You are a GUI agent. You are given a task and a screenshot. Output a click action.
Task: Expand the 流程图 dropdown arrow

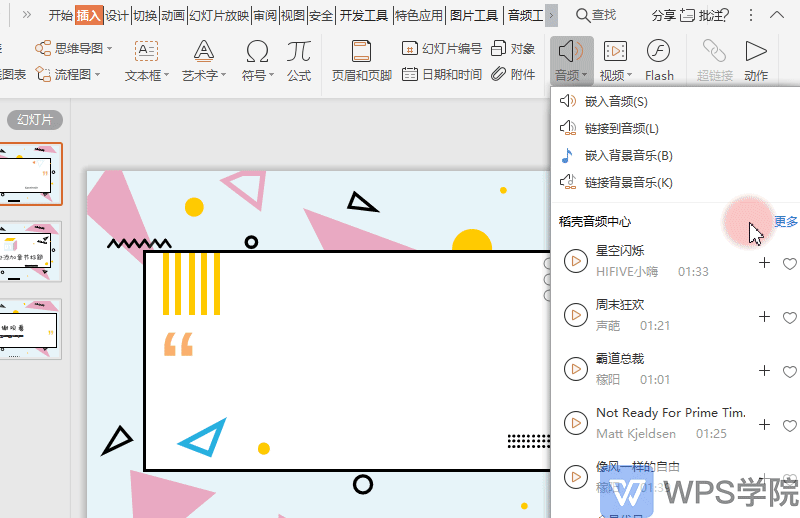tap(97, 75)
